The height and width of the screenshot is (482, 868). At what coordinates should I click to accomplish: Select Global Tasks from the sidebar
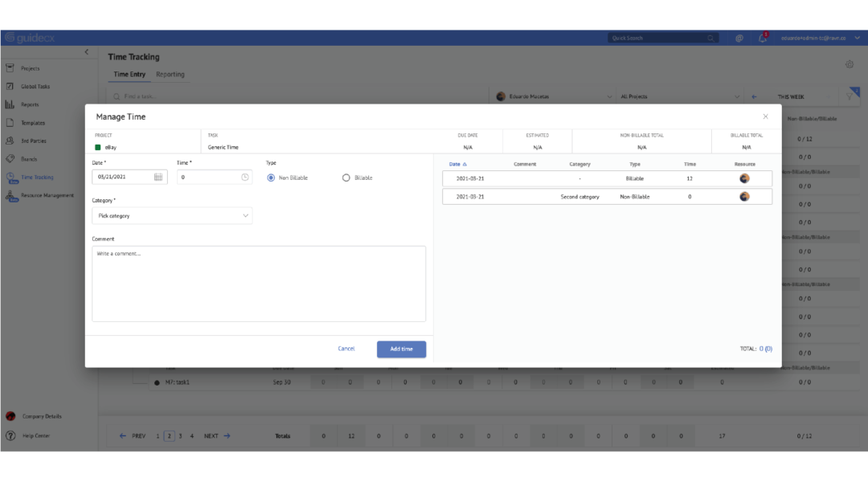tap(36, 86)
